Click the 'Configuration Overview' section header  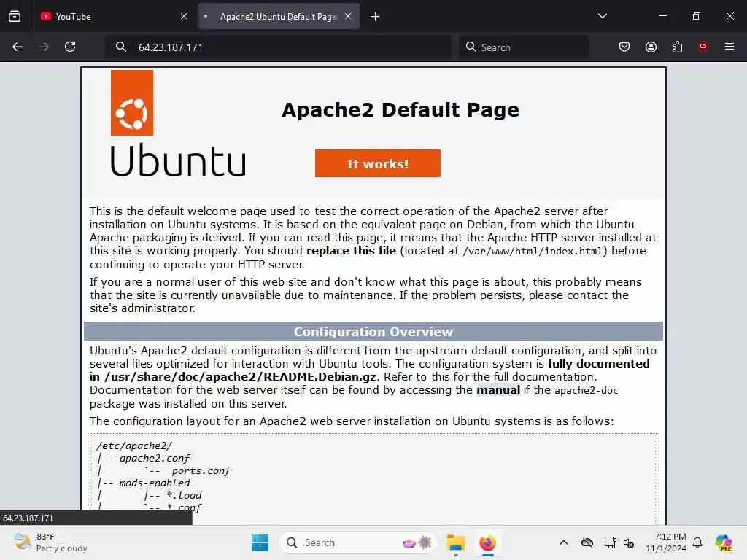[373, 332]
